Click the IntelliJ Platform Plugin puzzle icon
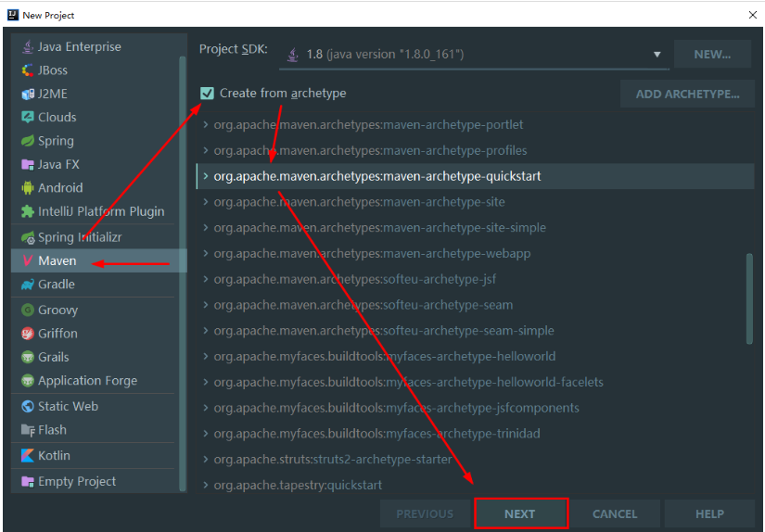The height and width of the screenshot is (532, 765). click(x=28, y=211)
